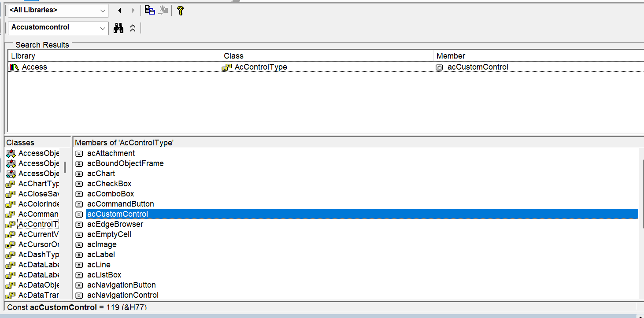Hide search results with double chevron
The width and height of the screenshot is (644, 318).
133,28
